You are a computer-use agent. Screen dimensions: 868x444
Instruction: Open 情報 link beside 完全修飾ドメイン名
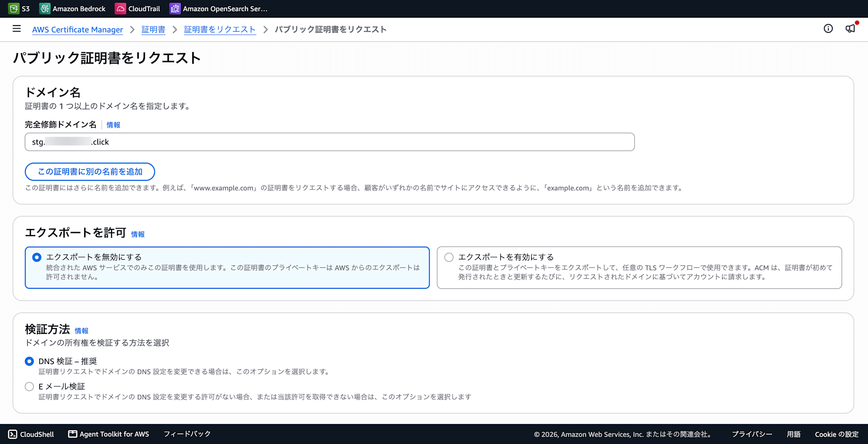click(x=113, y=125)
